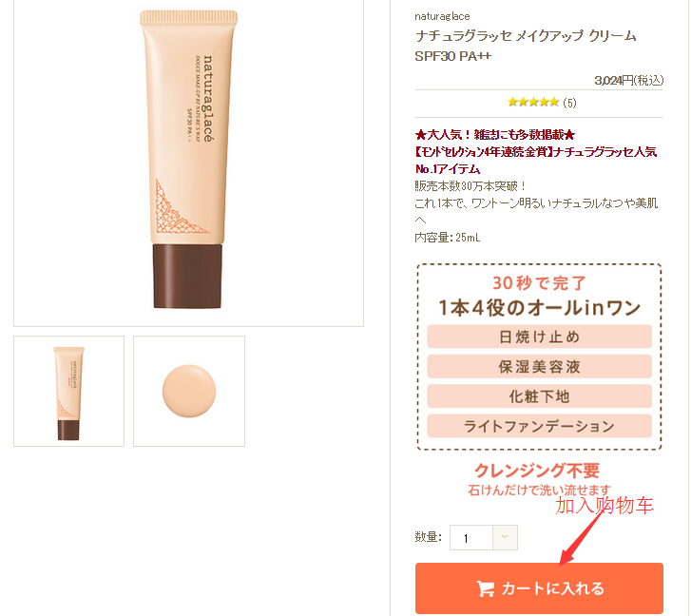The image size is (691, 616).
Task: Click the naturaglace brand name link
Action: click(442, 17)
